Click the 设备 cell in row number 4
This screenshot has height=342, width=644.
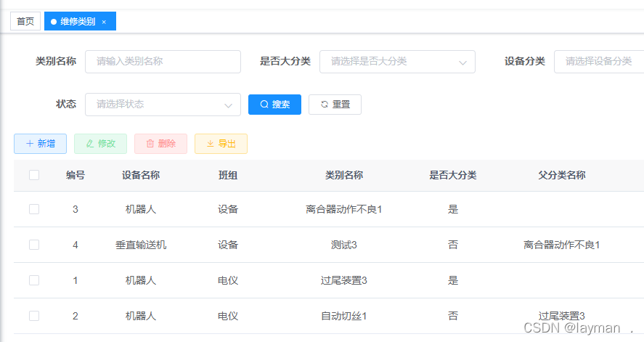click(x=228, y=245)
